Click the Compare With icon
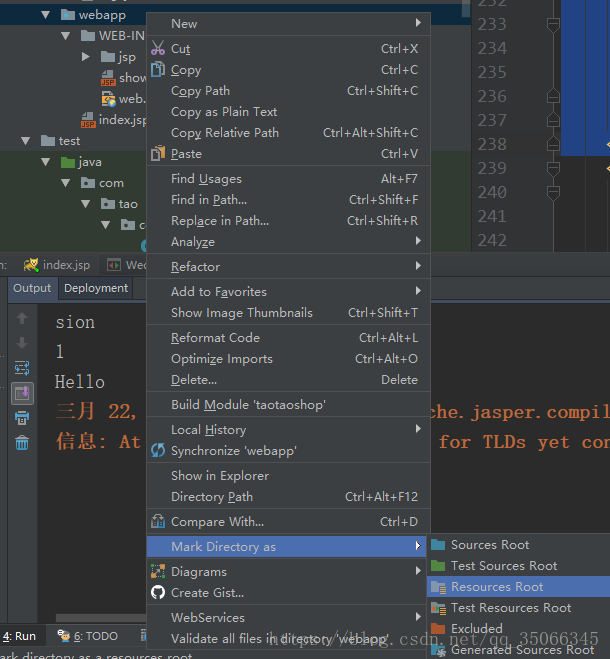Screen dimensions: 610x659 coord(158,522)
